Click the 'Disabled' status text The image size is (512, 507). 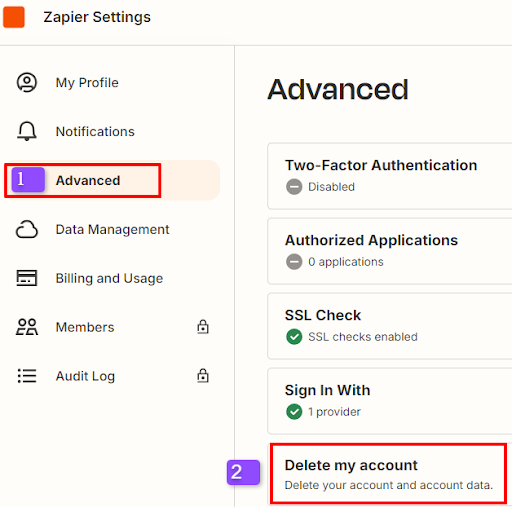point(331,187)
